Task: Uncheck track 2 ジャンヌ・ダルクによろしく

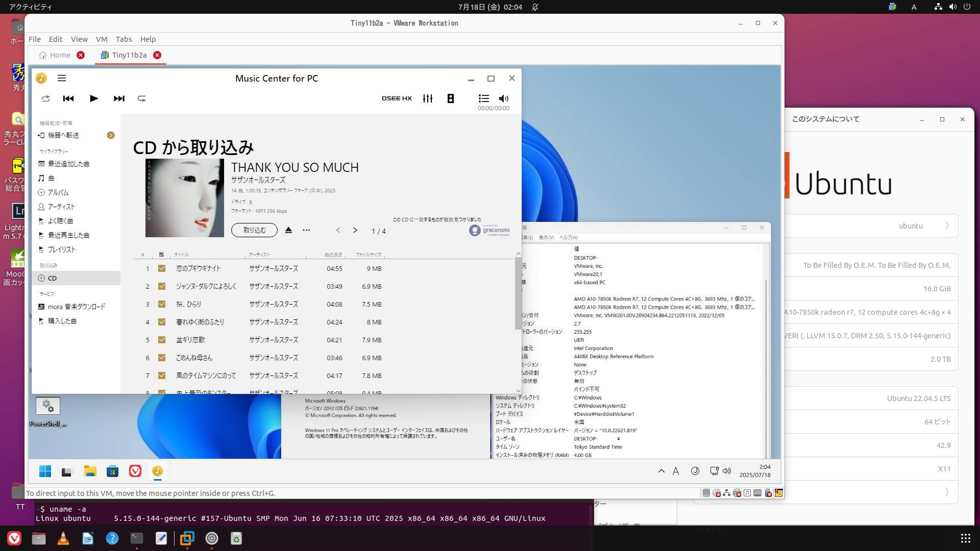Action: click(162, 286)
